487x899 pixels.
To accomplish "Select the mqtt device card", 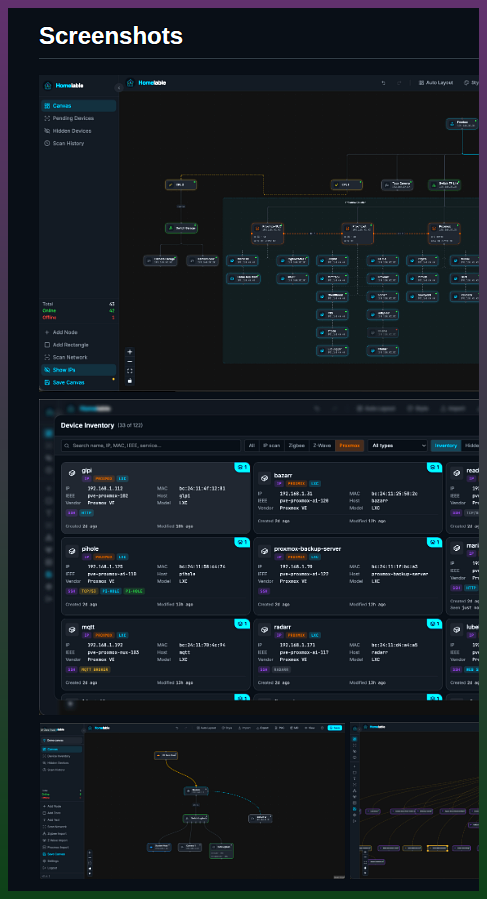I will click(156, 654).
